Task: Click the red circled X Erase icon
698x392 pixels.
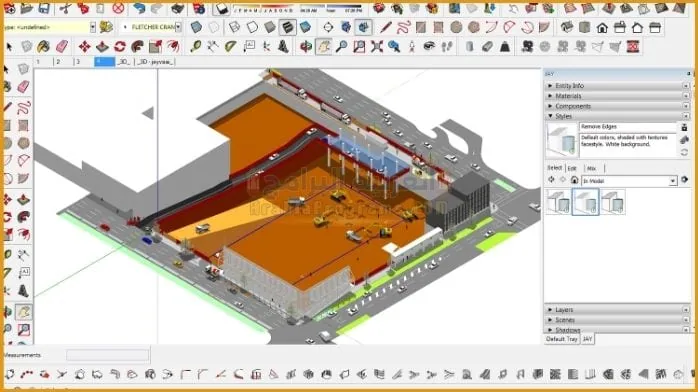Action: click(x=118, y=8)
